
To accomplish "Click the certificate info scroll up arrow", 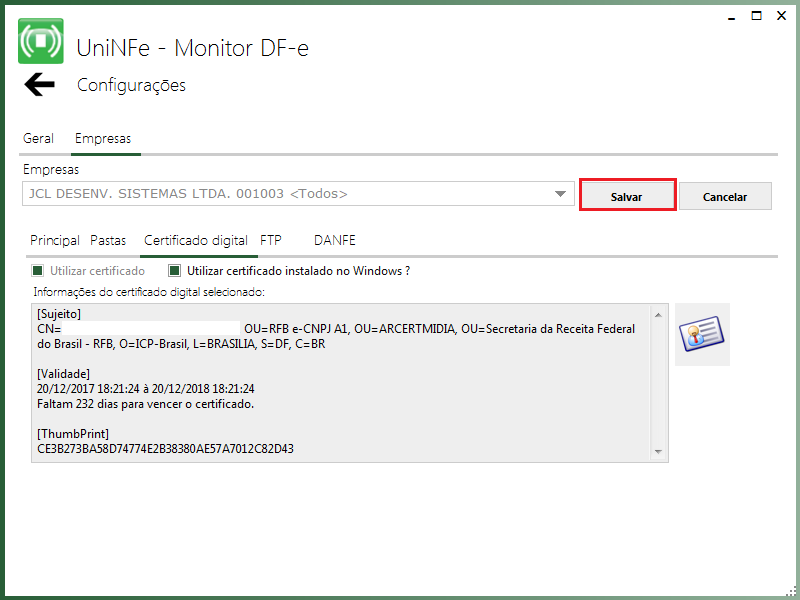I will [658, 315].
